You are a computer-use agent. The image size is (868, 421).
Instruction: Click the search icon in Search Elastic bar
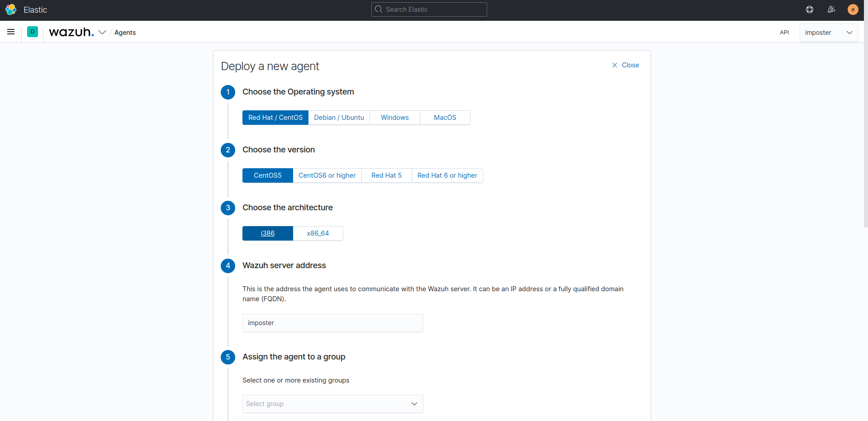click(378, 9)
